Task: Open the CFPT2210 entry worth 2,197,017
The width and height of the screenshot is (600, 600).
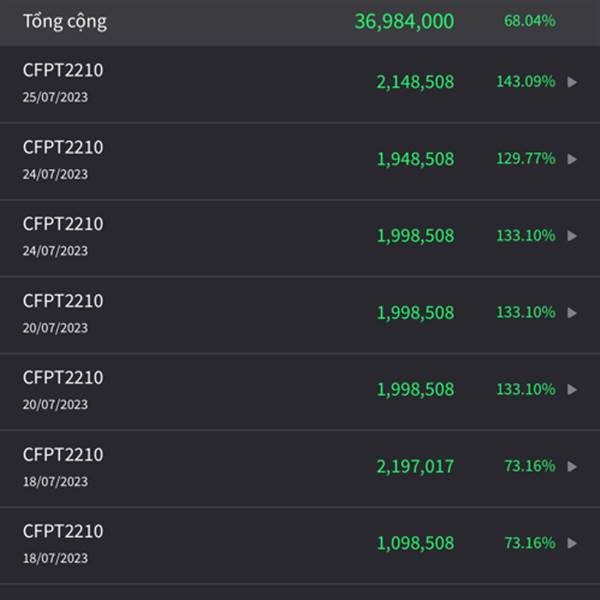Action: pos(63,454)
